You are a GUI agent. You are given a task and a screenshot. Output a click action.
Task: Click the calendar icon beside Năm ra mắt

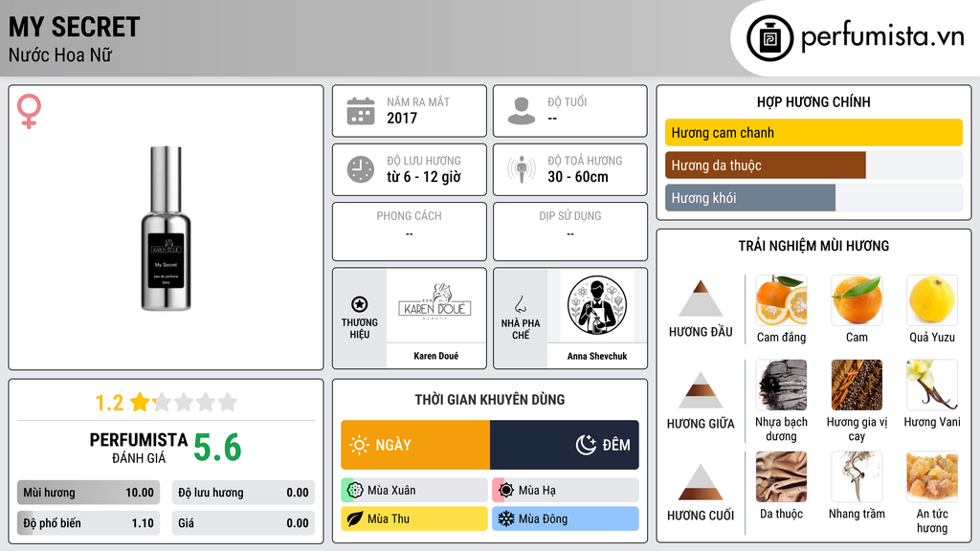(x=361, y=111)
